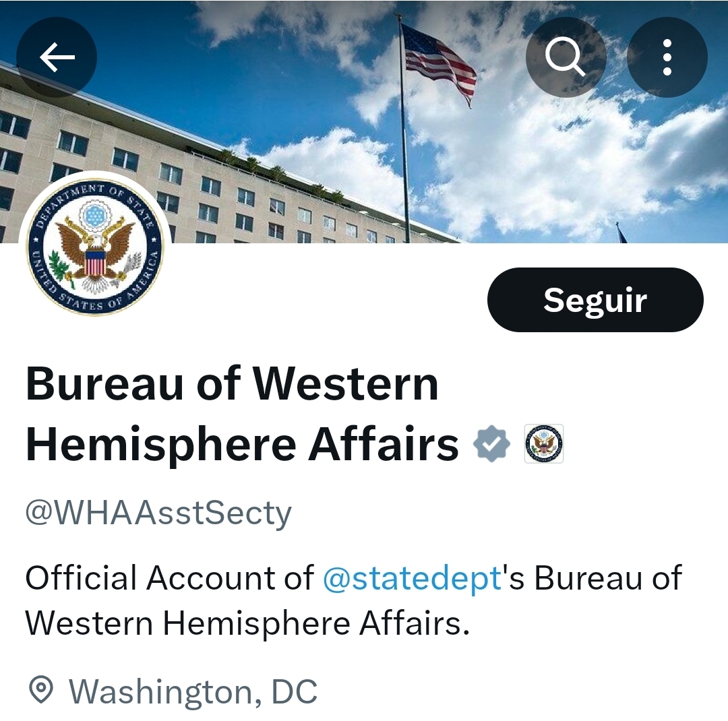Open search with the magnifying glass icon
Image resolution: width=728 pixels, height=721 pixels.
(x=566, y=57)
